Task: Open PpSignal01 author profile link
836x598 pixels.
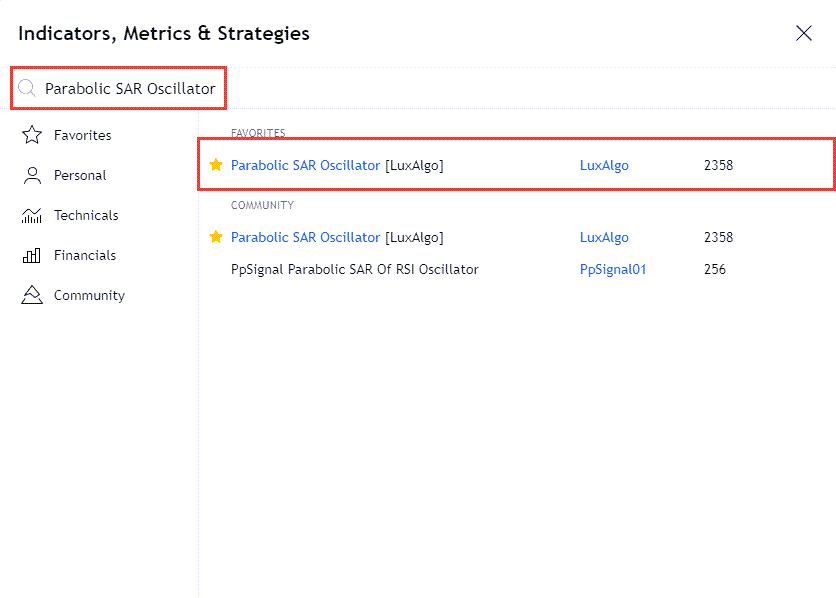Action: (x=613, y=269)
